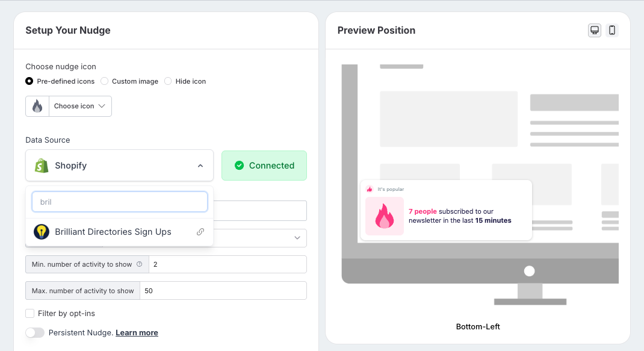Viewport: 644px width, 351px height.
Task: Switch preview to mobile view icon
Action: point(612,30)
